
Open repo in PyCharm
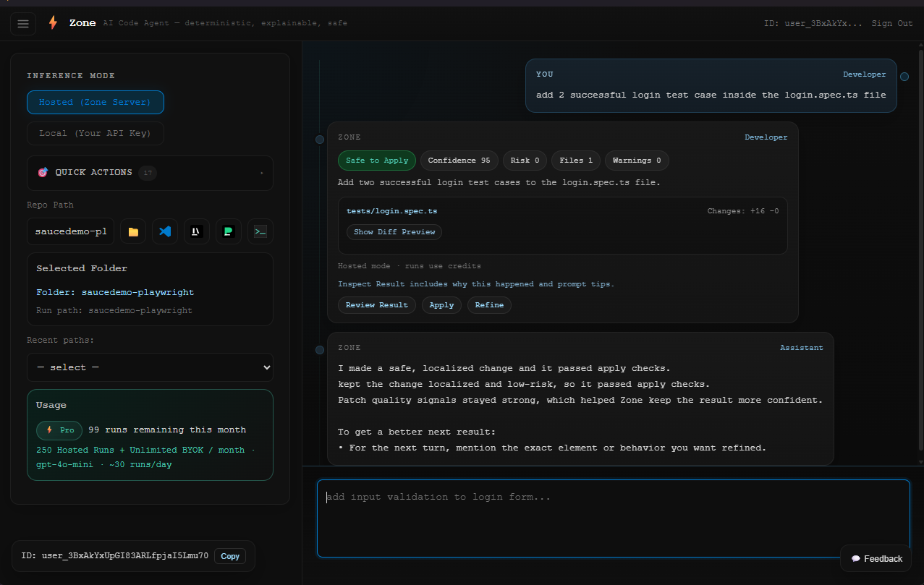[x=228, y=231]
